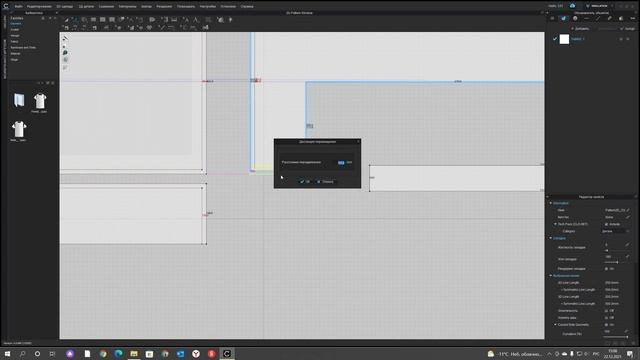Open the Edge icon on the taskbar
This screenshot has height=360, width=640.
(118, 353)
